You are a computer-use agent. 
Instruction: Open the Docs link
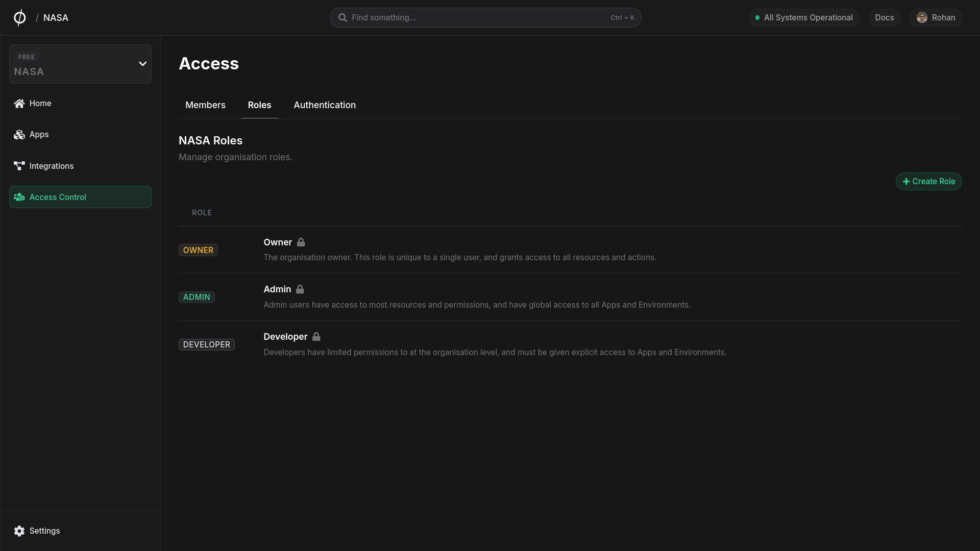[x=884, y=18]
